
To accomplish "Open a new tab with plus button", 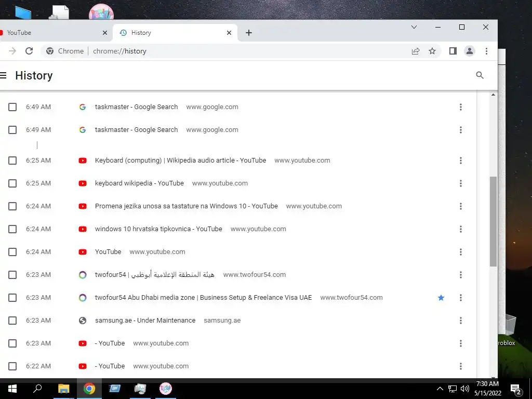I will click(x=249, y=33).
